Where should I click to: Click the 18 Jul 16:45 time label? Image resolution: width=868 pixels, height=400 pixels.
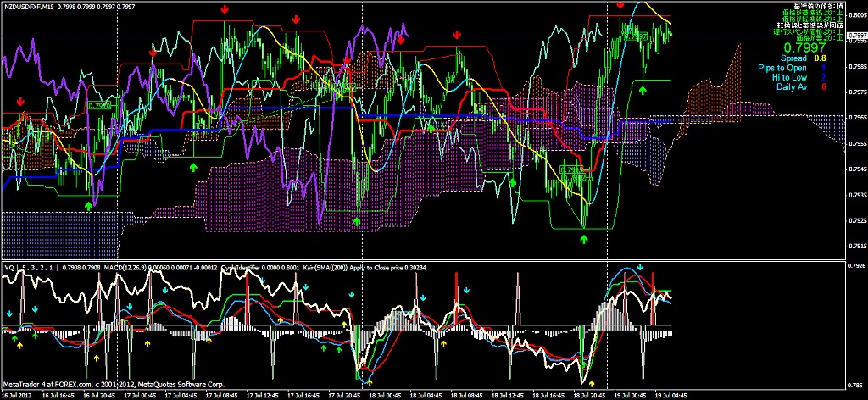pyautogui.click(x=548, y=396)
